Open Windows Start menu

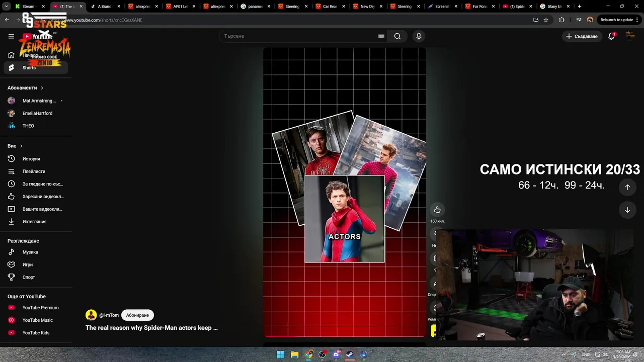pos(280,354)
